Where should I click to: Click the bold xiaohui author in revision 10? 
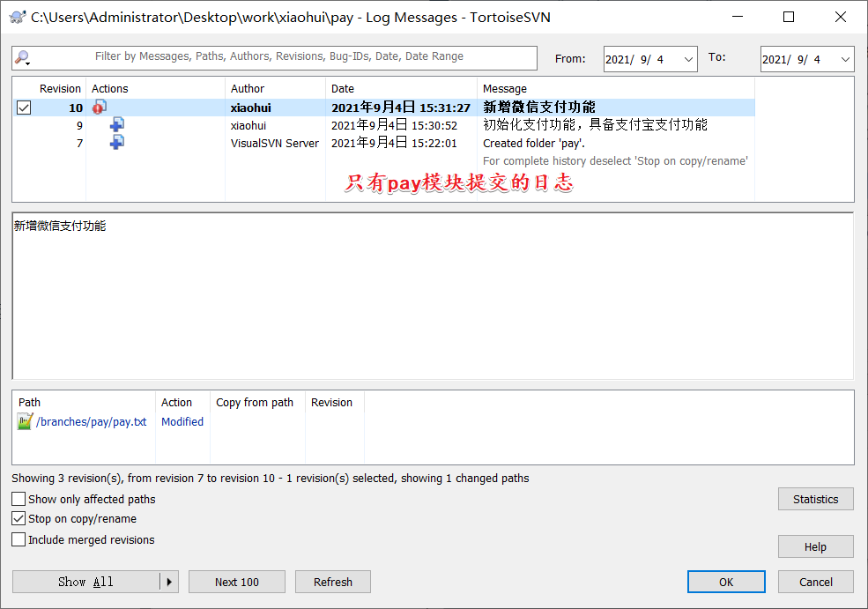click(x=251, y=108)
